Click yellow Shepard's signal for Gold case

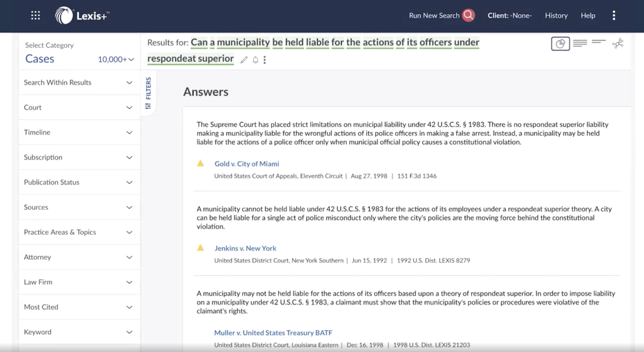point(200,163)
